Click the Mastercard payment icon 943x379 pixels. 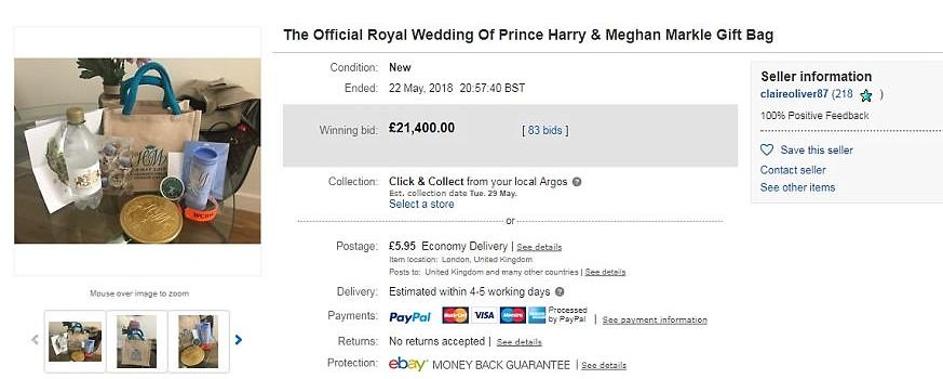click(455, 315)
